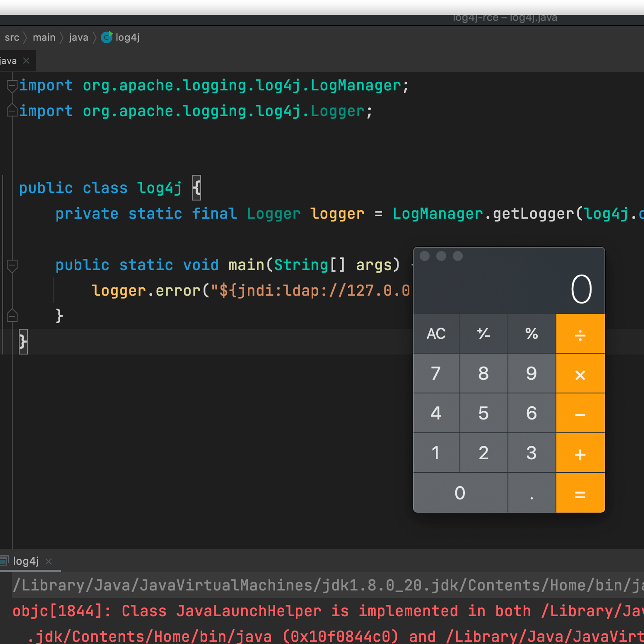Image resolution: width=644 pixels, height=644 pixels.
Task: Click the 9 key in Calculator
Action: point(532,373)
